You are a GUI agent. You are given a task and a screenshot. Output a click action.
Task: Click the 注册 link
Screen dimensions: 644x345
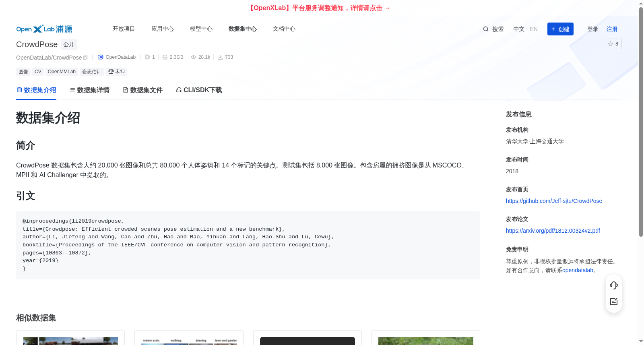coord(612,29)
